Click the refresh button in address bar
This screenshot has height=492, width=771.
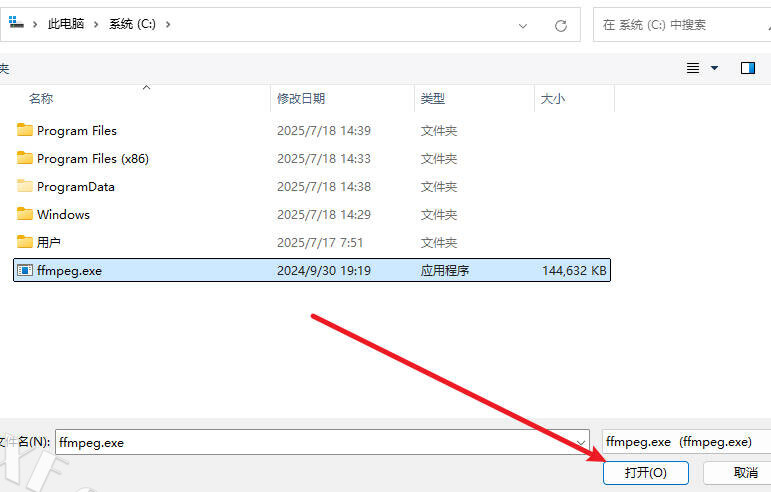[561, 26]
